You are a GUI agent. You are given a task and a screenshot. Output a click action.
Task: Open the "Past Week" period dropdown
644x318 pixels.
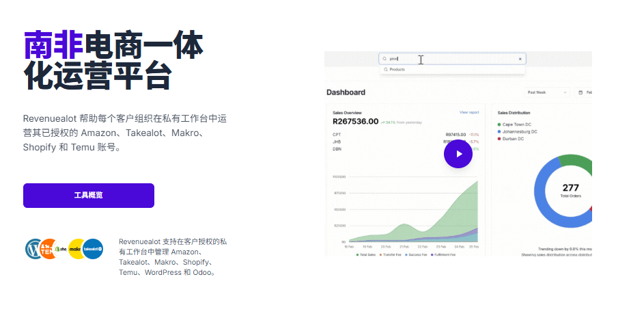[x=548, y=92]
